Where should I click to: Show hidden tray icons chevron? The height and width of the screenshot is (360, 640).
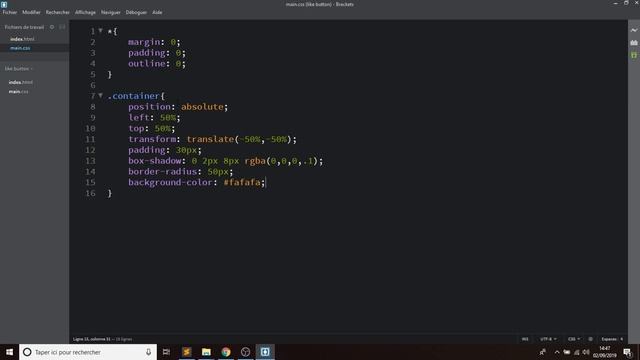[x=557, y=352]
